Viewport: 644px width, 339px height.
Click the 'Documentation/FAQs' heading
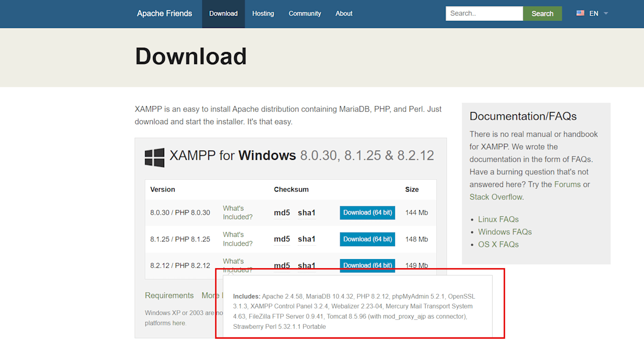click(523, 116)
